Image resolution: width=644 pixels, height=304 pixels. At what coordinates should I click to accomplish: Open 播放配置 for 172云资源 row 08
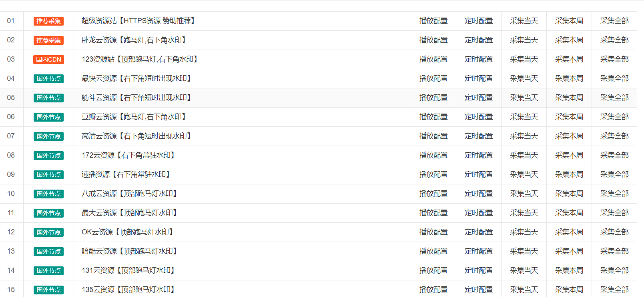(x=433, y=155)
